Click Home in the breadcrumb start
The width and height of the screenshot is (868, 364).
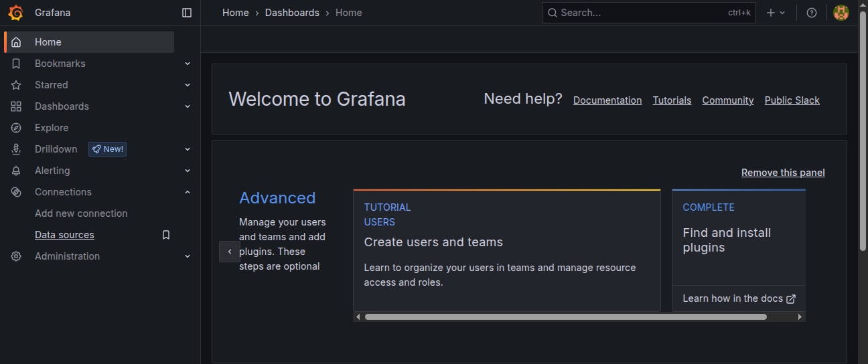(x=236, y=13)
